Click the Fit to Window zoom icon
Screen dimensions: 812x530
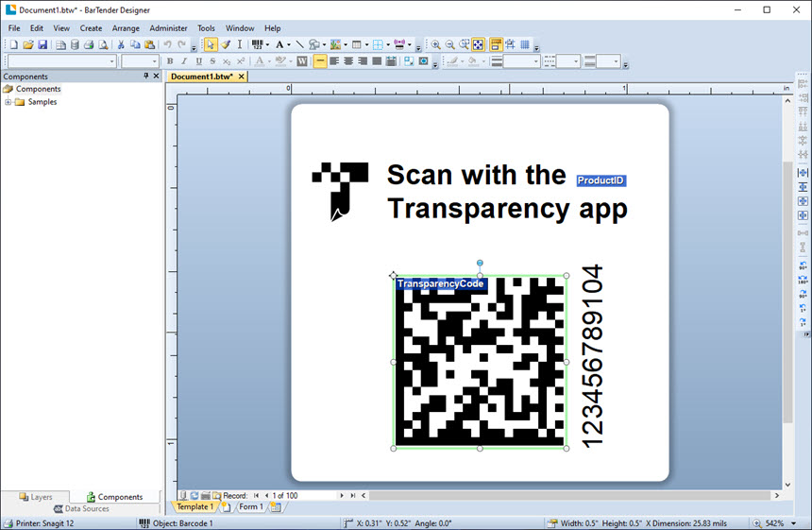click(x=478, y=45)
